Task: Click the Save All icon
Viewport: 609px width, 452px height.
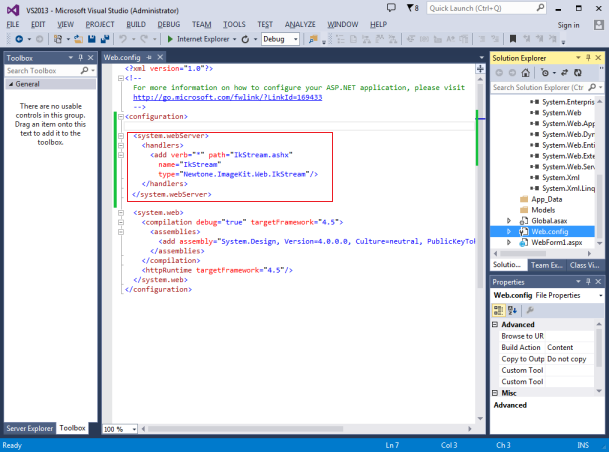Action: click(105, 39)
